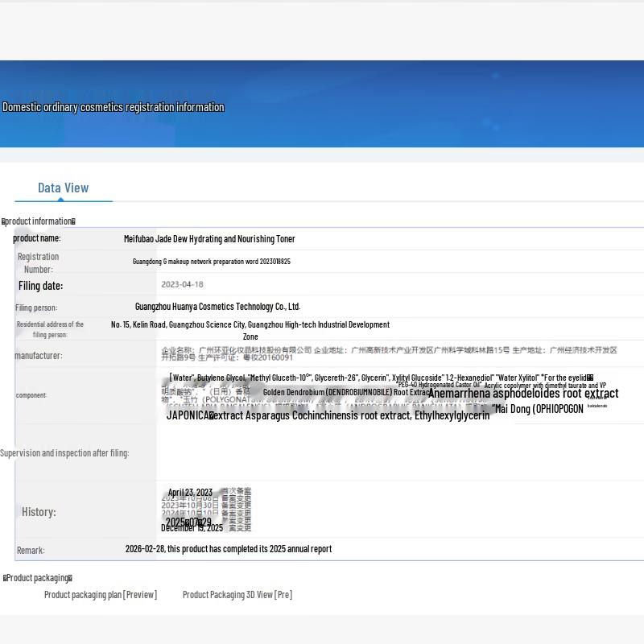
Task: Click the 'Asparagus Cochinchinensis root extract, Ethylhexylglycerin' text
Action: [x=368, y=415]
